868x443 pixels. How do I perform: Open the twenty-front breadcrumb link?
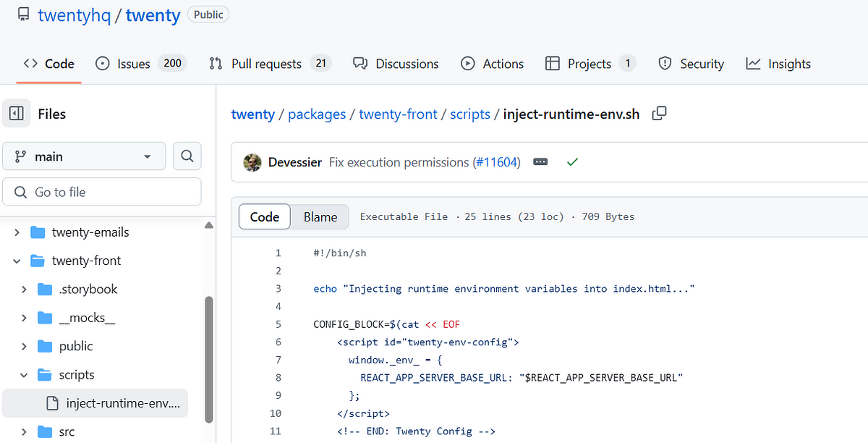pos(398,114)
